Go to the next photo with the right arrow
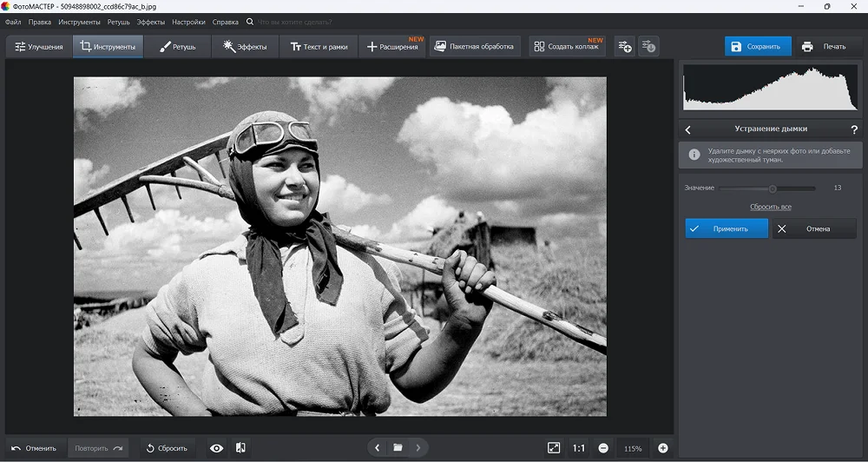This screenshot has height=462, width=868. click(x=418, y=448)
